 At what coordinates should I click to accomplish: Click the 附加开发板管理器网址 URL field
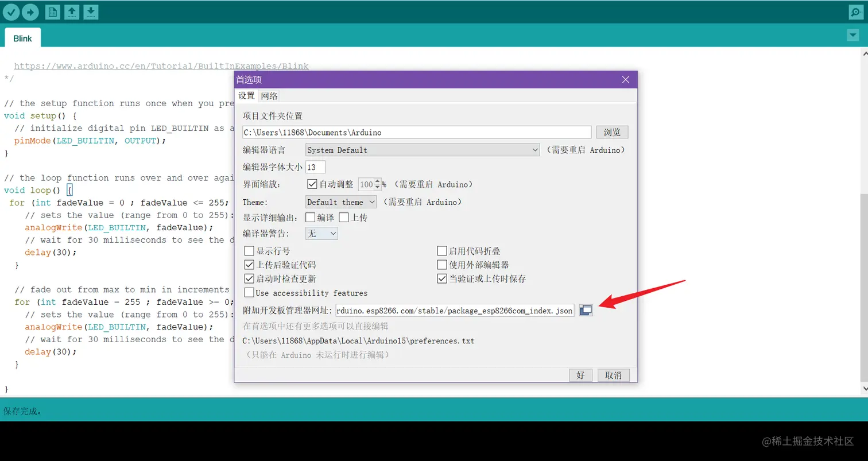(455, 311)
